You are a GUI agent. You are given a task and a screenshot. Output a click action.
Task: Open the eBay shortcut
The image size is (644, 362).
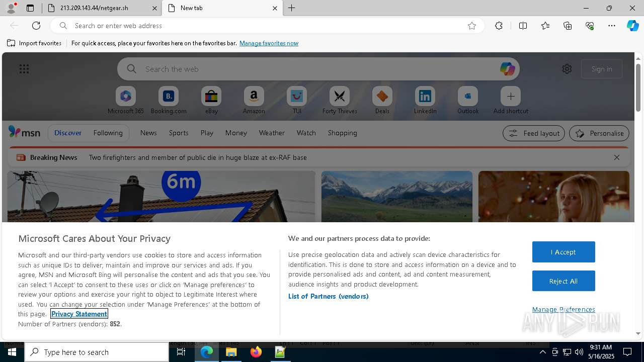click(x=211, y=100)
